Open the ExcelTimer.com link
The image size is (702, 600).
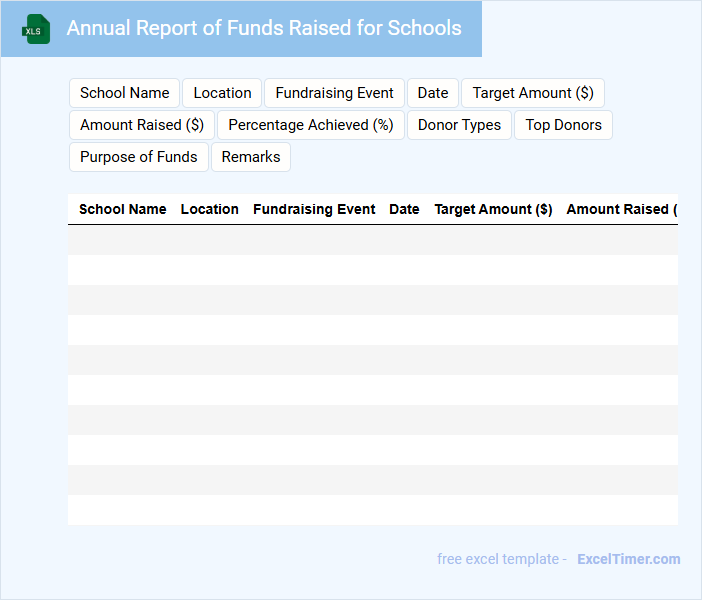click(x=628, y=559)
